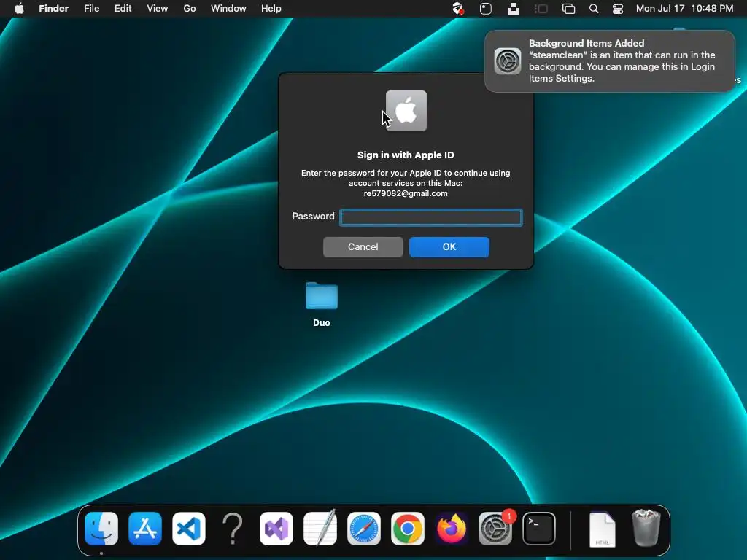Open the Window menu
Screen dimensions: 747x560
tap(228, 9)
